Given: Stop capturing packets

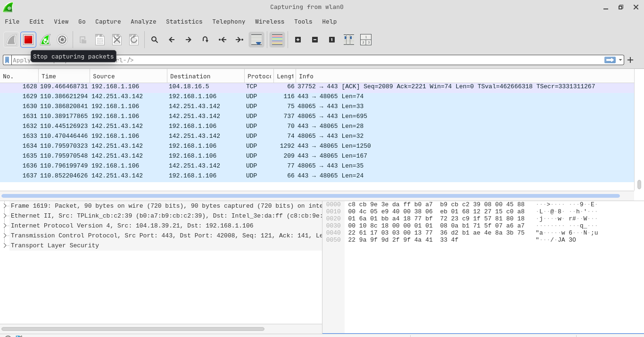Looking at the screenshot, I should [x=28, y=40].
